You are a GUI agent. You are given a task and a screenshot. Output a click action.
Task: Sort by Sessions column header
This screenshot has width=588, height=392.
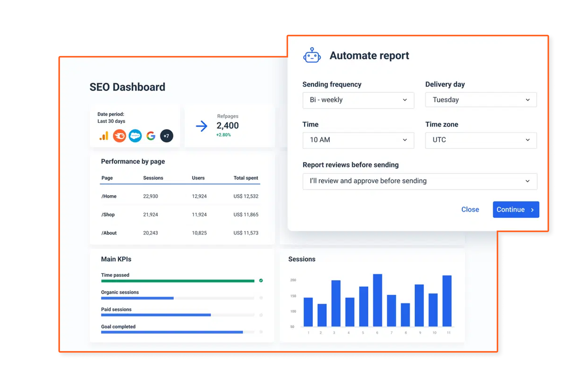(x=153, y=178)
